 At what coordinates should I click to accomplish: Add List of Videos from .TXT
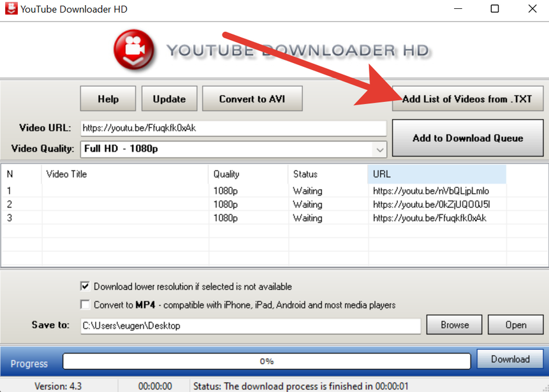click(x=467, y=99)
